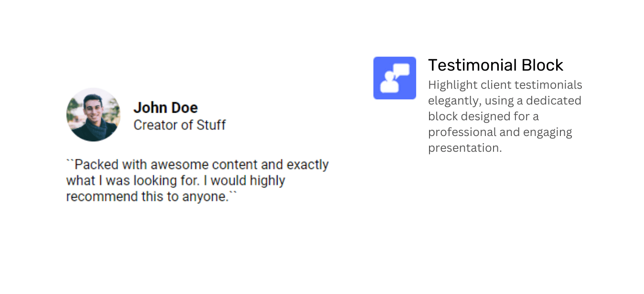Click the Testimonial Block heading
Viewport: 644px width, 294px height.
pos(495,65)
